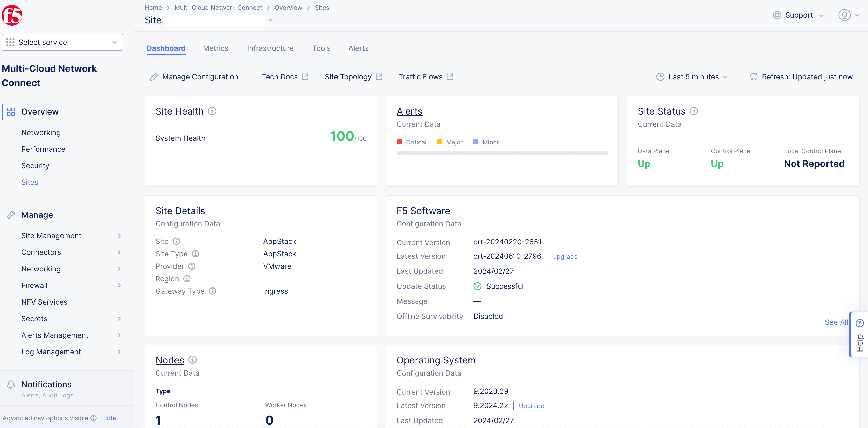Click the Support lifebuoy icon
The height and width of the screenshot is (428, 868).
click(777, 15)
